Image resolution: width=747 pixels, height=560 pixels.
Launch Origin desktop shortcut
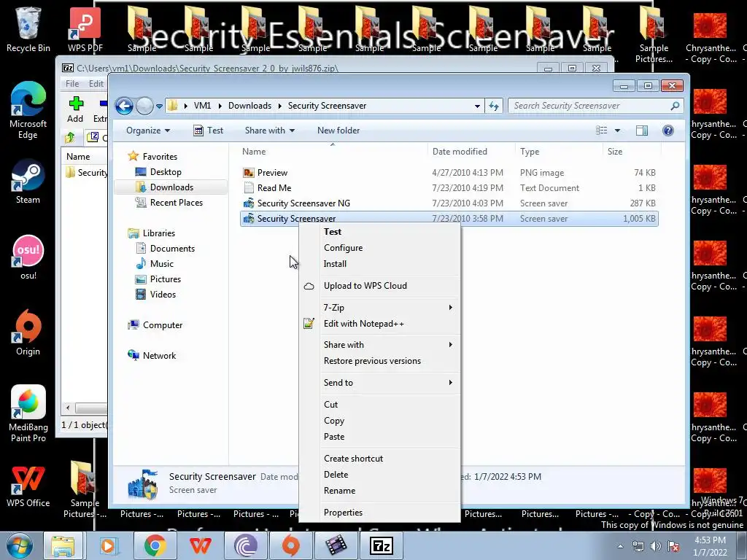28,332
